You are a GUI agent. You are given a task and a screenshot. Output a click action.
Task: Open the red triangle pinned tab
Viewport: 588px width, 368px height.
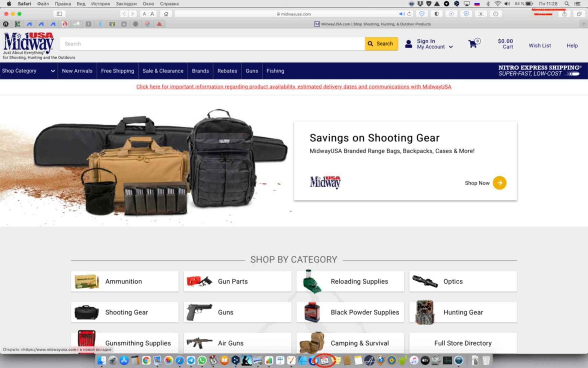point(159,24)
